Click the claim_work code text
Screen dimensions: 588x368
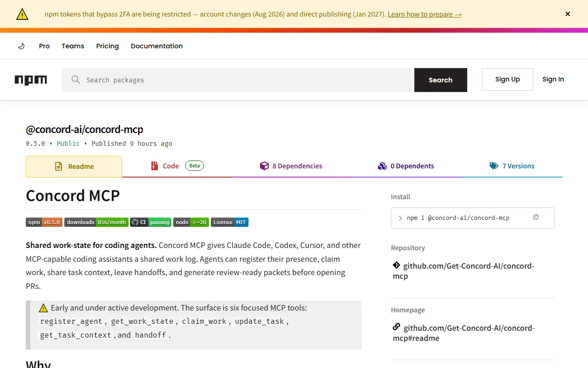(x=204, y=322)
